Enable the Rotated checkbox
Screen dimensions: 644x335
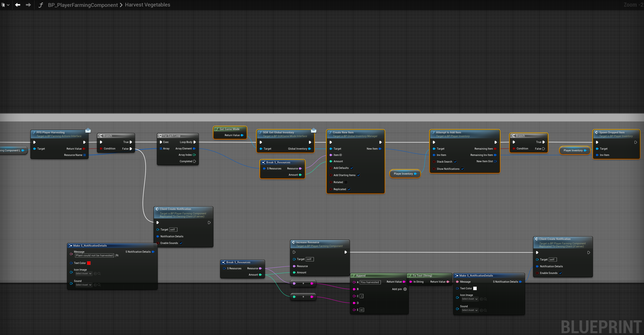click(x=346, y=182)
